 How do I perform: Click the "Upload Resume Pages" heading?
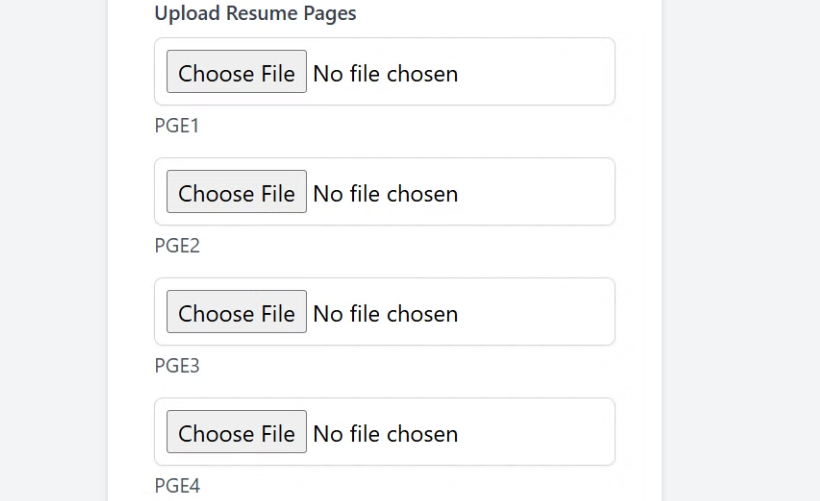point(255,14)
